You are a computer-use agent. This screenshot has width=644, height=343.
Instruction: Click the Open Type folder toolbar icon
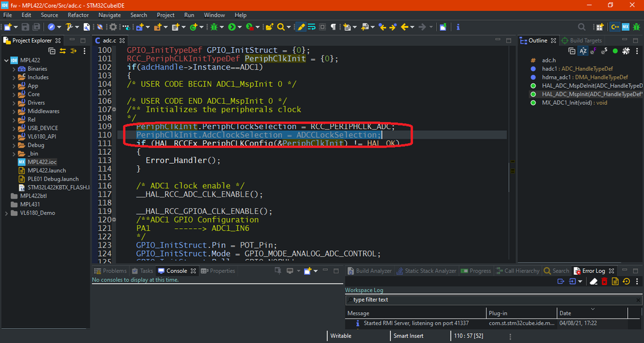pos(269,27)
